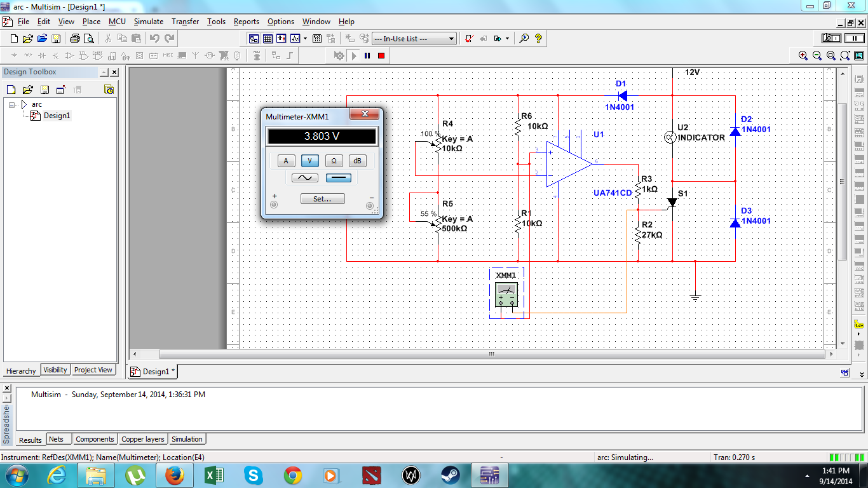
Task: Close the Multimeter-XMM1 window
Action: pyautogui.click(x=365, y=114)
